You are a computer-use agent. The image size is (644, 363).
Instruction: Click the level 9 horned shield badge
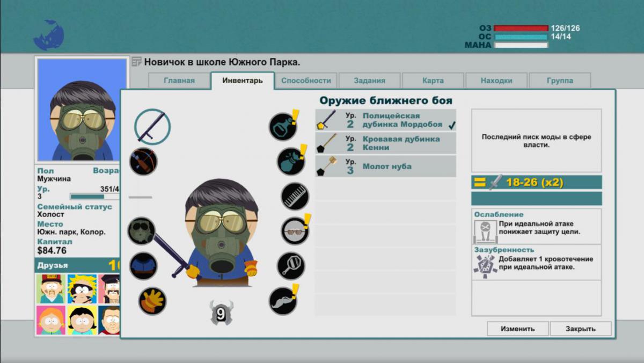221,313
